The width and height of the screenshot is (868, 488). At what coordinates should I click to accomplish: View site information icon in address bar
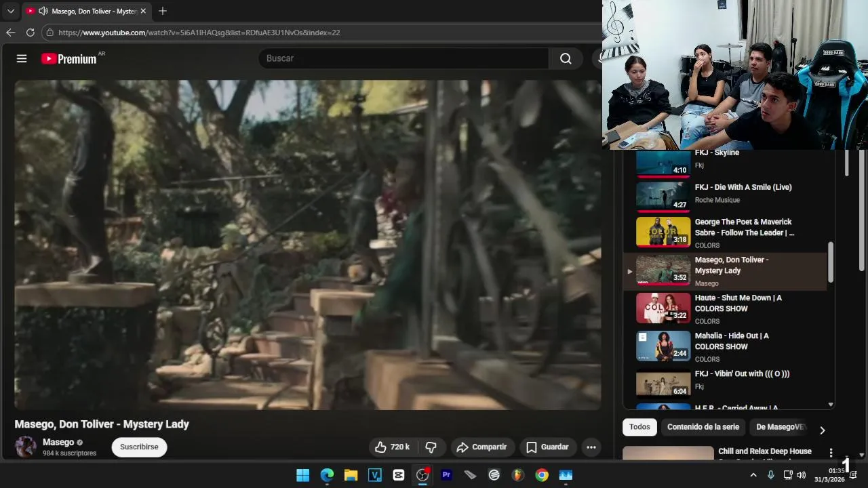[49, 33]
